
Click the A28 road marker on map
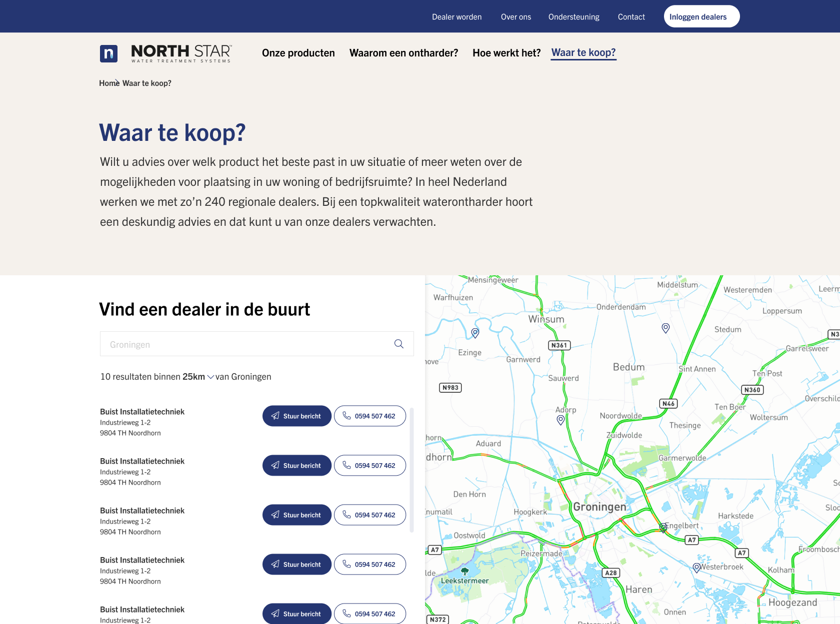tap(611, 573)
